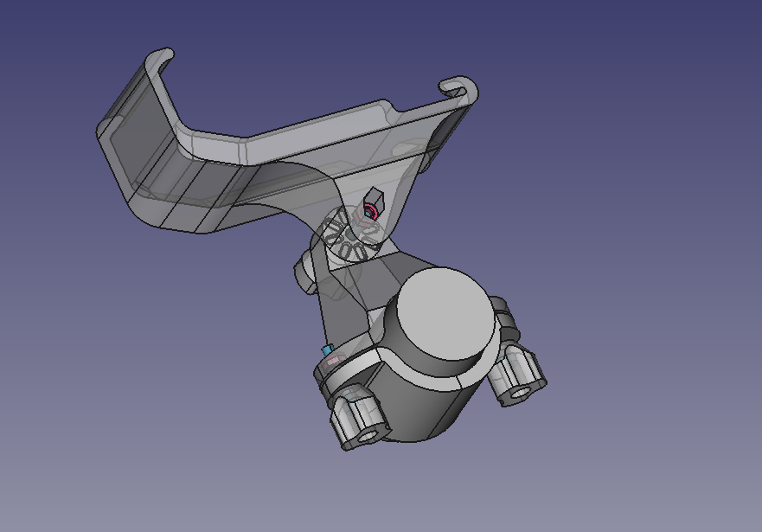Image resolution: width=762 pixels, height=532 pixels.
Task: Select the short cylindrical stub left of the pivot
Action: tap(304, 271)
